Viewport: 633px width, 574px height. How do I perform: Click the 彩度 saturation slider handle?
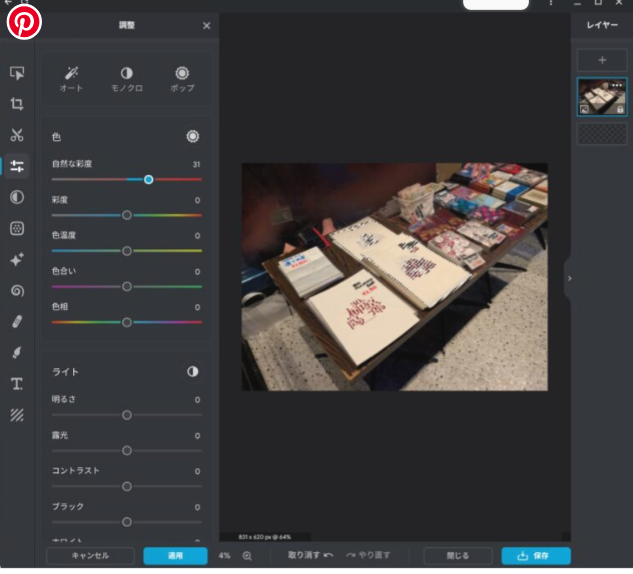tap(127, 215)
